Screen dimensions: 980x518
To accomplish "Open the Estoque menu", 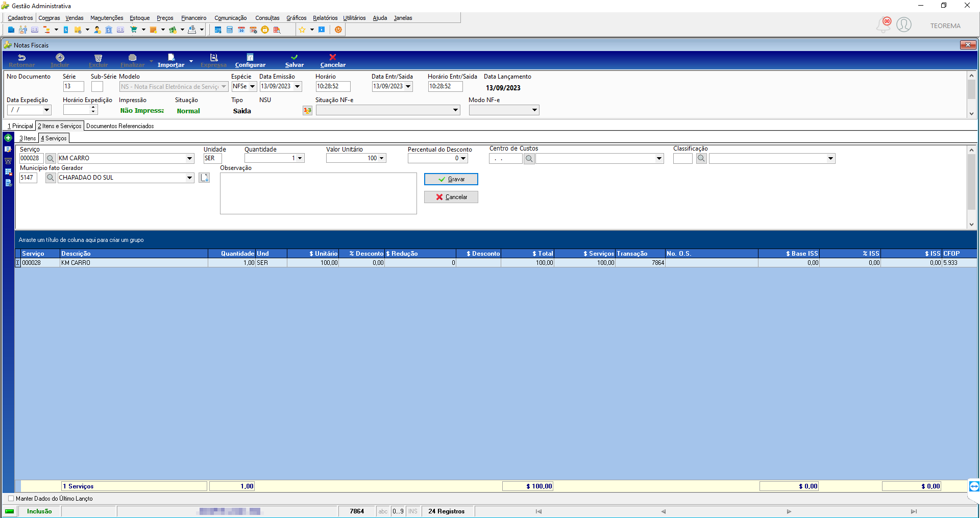I will pyautogui.click(x=139, y=18).
